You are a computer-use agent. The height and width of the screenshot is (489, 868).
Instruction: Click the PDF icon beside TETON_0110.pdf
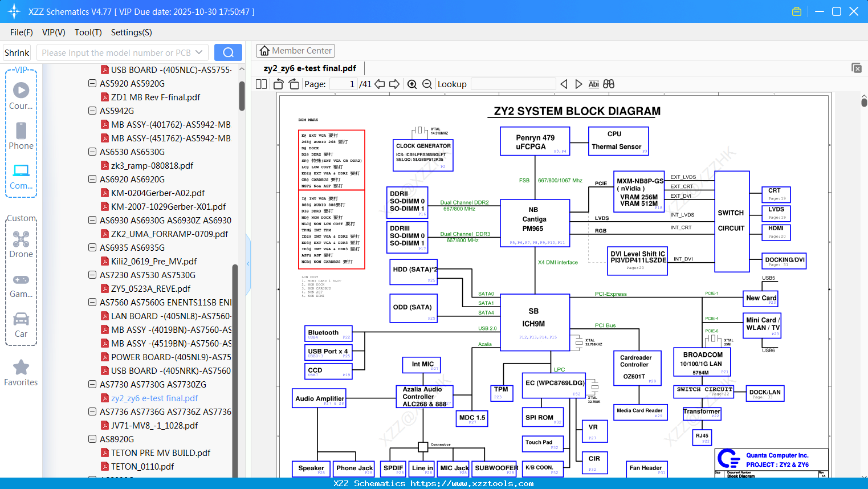click(x=105, y=466)
